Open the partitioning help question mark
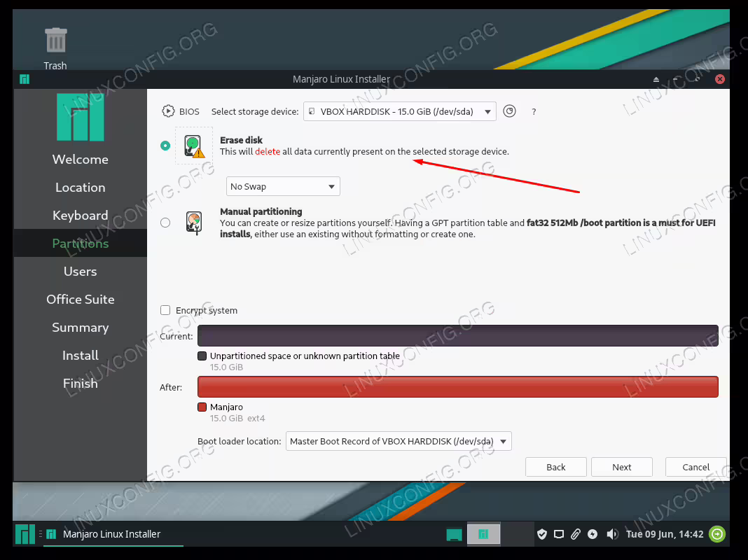The image size is (748, 560). pos(534,111)
